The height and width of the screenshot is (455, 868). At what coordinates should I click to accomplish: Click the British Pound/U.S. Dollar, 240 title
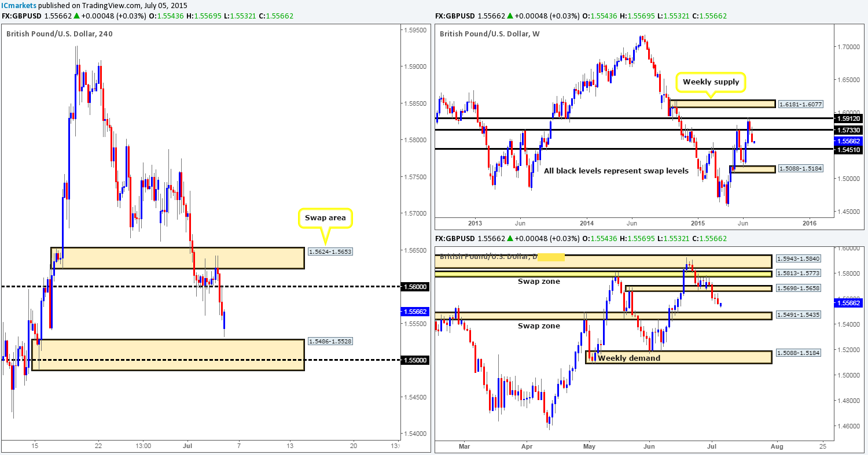60,34
